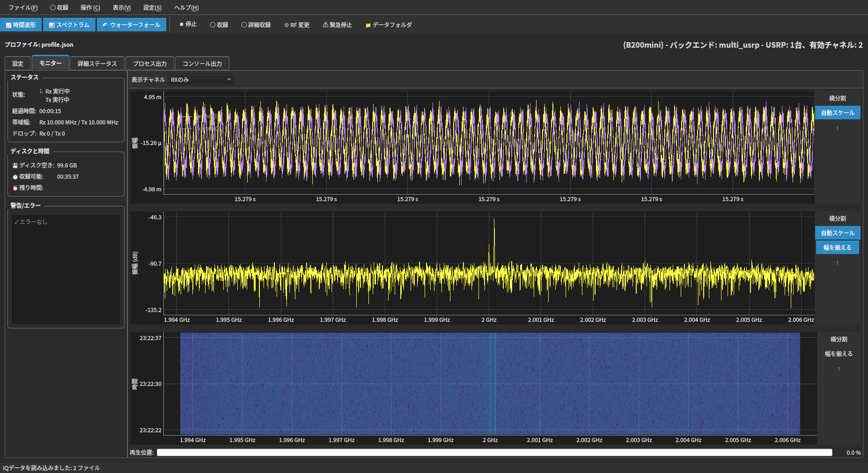Click 収録 in the menu bar
Viewport: 868px width, 473px height.
59,7
